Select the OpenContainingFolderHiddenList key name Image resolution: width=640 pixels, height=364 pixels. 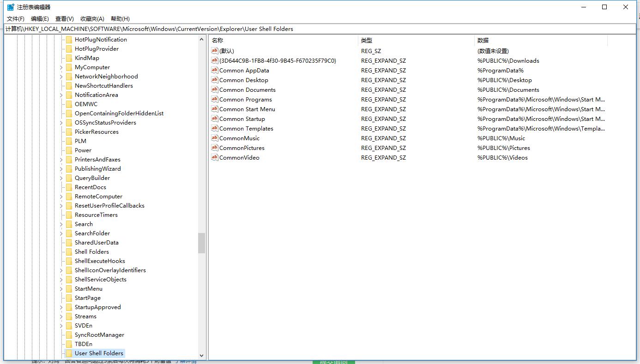tap(119, 113)
